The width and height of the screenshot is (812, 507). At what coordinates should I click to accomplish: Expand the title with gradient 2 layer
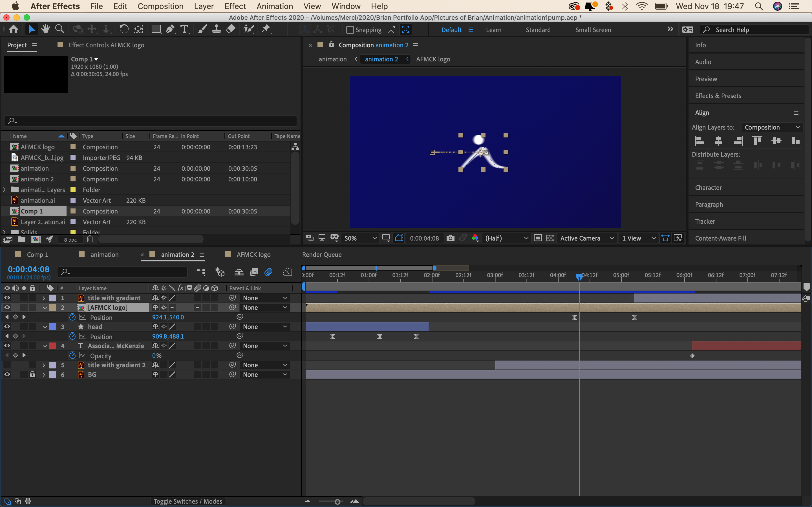pos(44,365)
